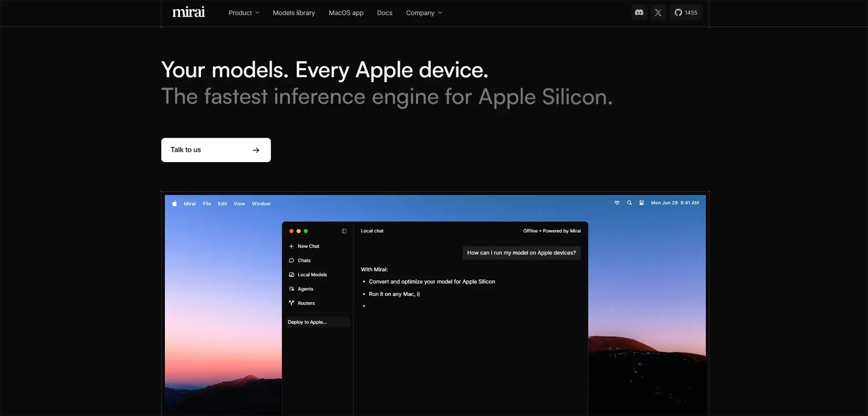Expand the Company dropdown menu
This screenshot has width=868, height=416.
(x=424, y=13)
